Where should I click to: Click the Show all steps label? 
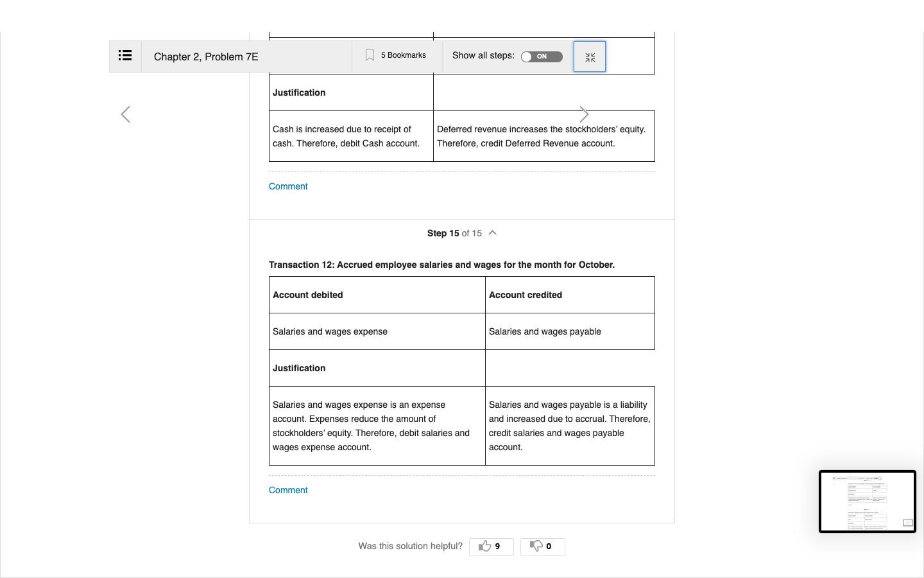[483, 55]
